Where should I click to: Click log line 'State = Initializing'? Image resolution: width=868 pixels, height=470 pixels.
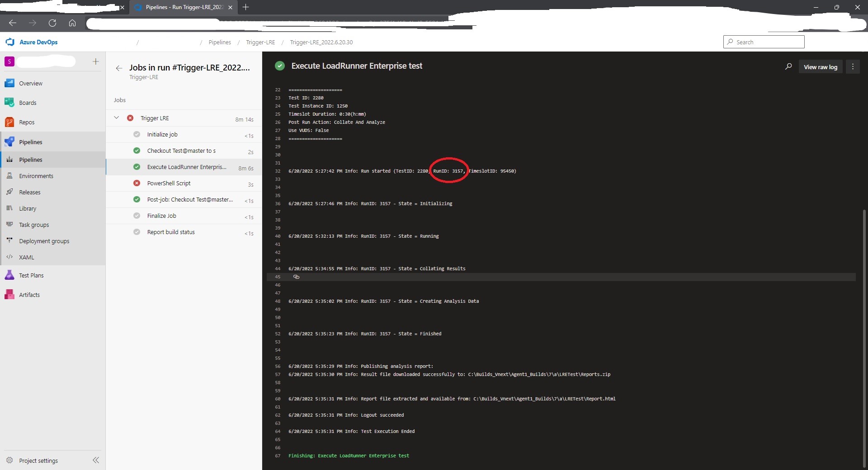pos(370,204)
